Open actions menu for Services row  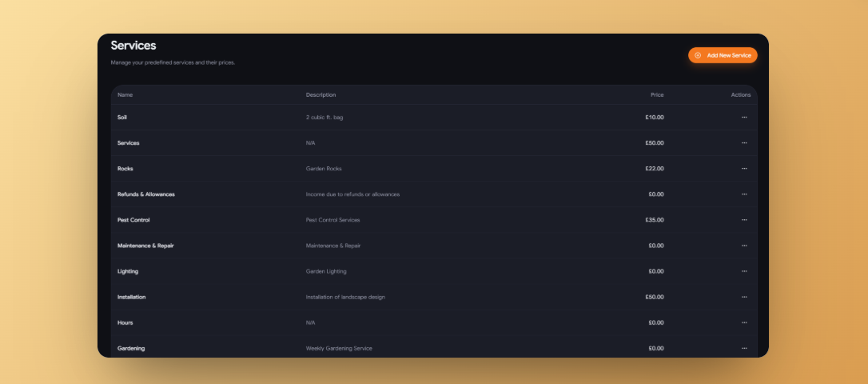point(744,143)
